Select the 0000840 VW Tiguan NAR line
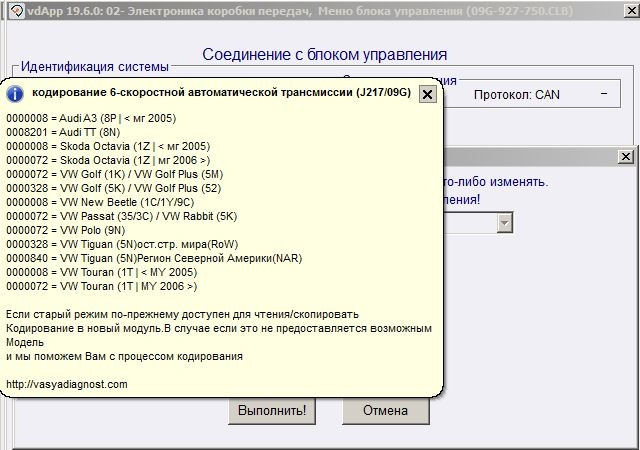The width and height of the screenshot is (640, 450). [154, 258]
